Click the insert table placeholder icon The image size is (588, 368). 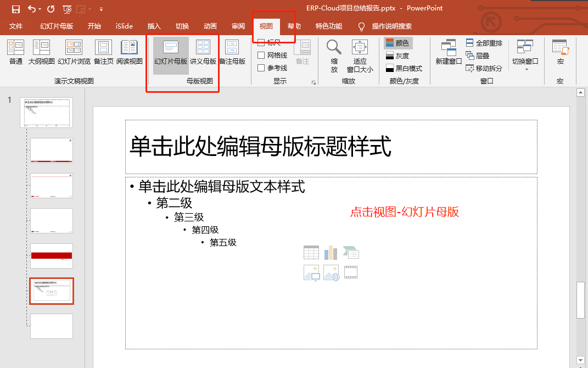[311, 253]
